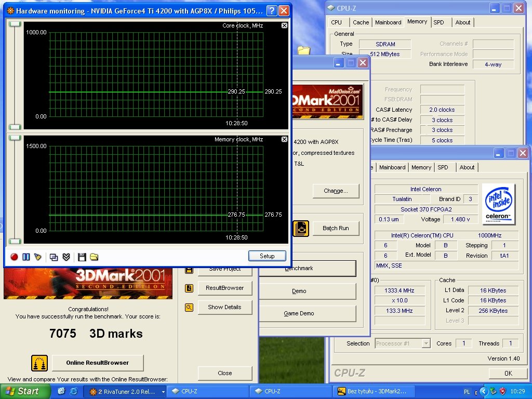Click the red shield security tray icon

pos(502,392)
